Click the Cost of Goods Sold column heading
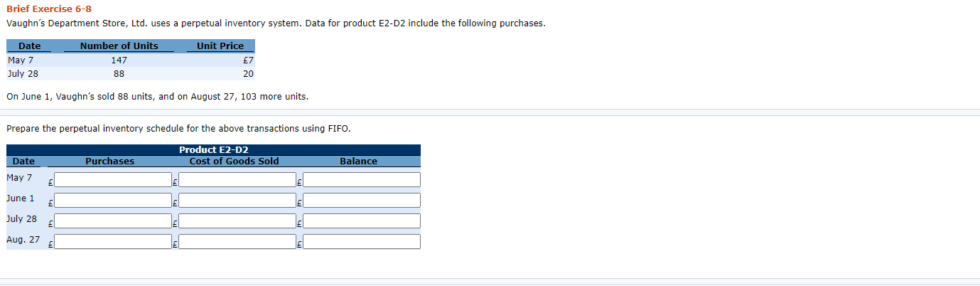 (234, 161)
